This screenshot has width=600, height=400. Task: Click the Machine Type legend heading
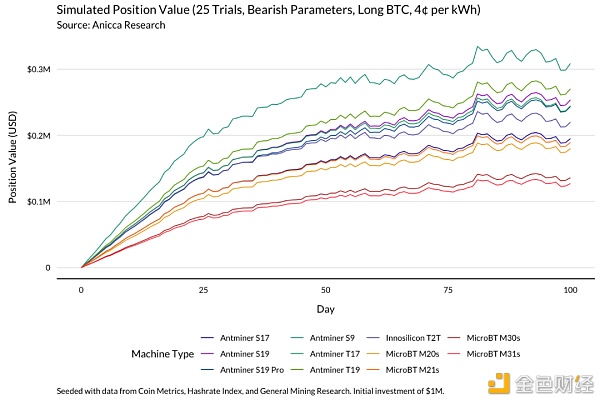click(162, 354)
